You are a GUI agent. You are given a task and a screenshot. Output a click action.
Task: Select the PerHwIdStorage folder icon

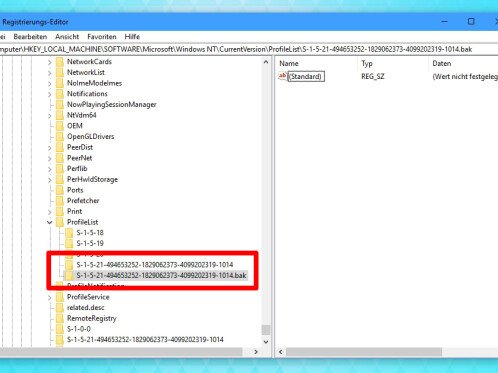point(60,179)
